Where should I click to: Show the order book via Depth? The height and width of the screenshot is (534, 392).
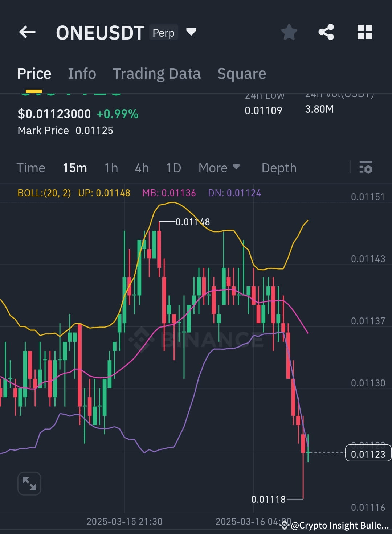(x=279, y=168)
